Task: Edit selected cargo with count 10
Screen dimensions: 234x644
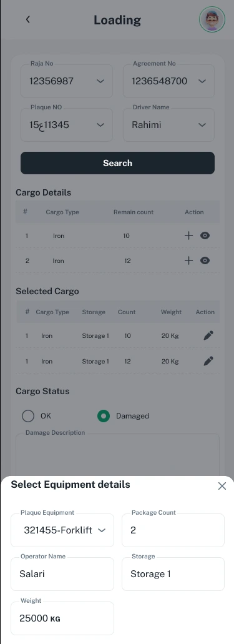Action: [208, 335]
